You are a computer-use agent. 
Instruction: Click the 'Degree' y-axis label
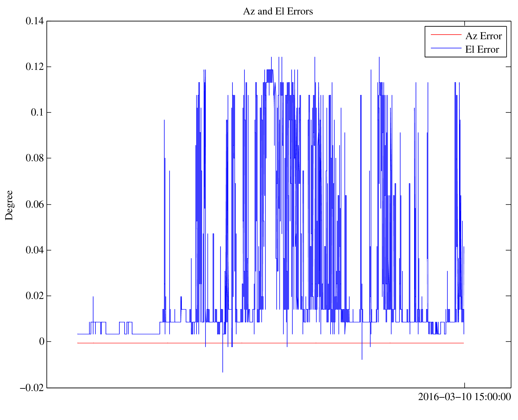9,205
